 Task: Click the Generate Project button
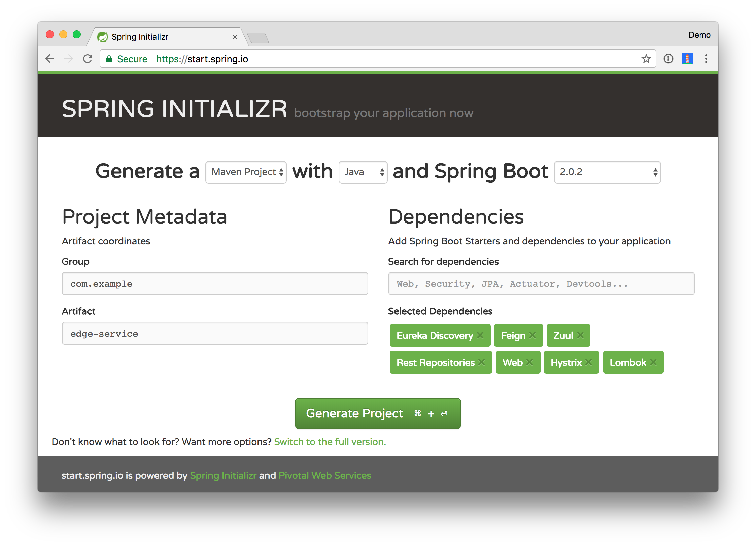[x=377, y=413]
